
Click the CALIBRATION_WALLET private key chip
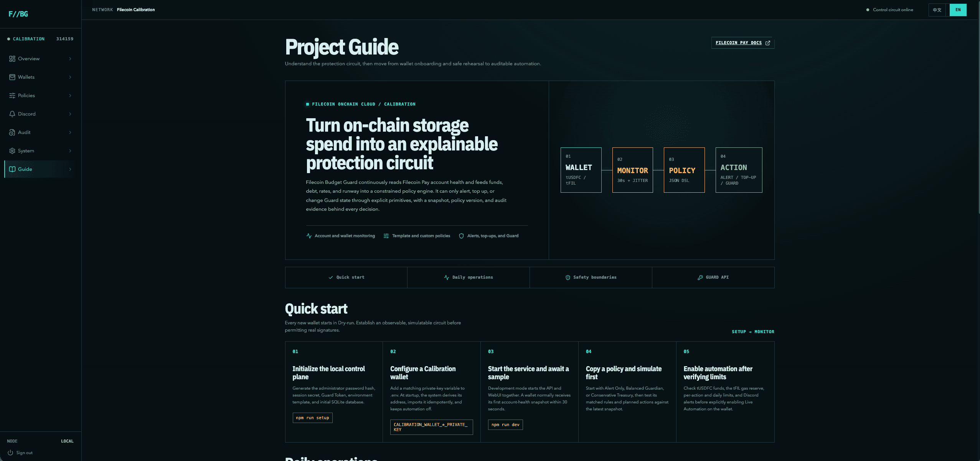431,427
